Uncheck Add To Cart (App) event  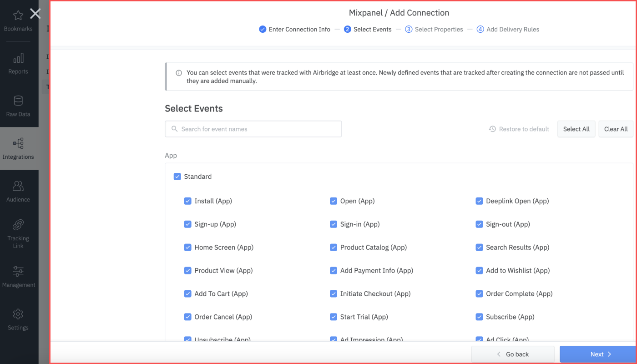click(x=187, y=293)
